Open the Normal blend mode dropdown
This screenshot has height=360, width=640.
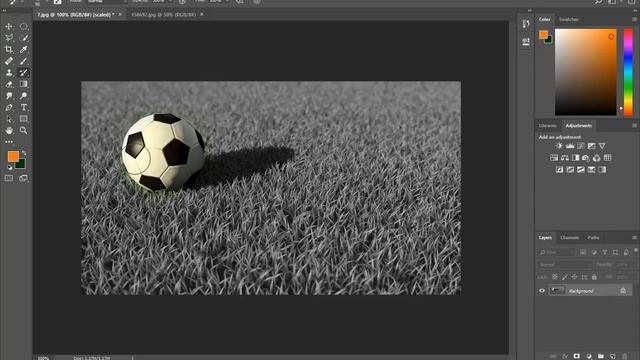click(x=564, y=265)
